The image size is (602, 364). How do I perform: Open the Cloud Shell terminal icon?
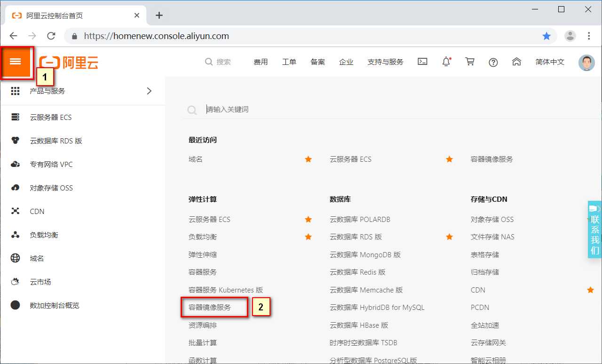pyautogui.click(x=423, y=62)
